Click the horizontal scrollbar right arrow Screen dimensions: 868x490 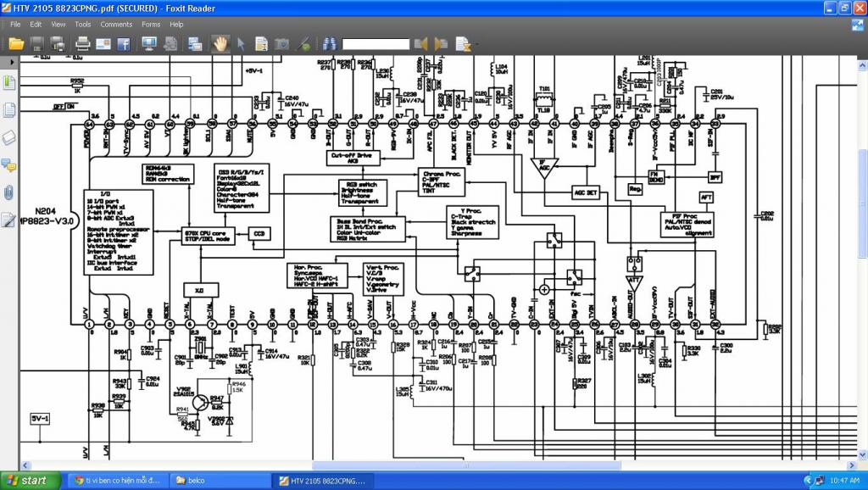(x=853, y=465)
